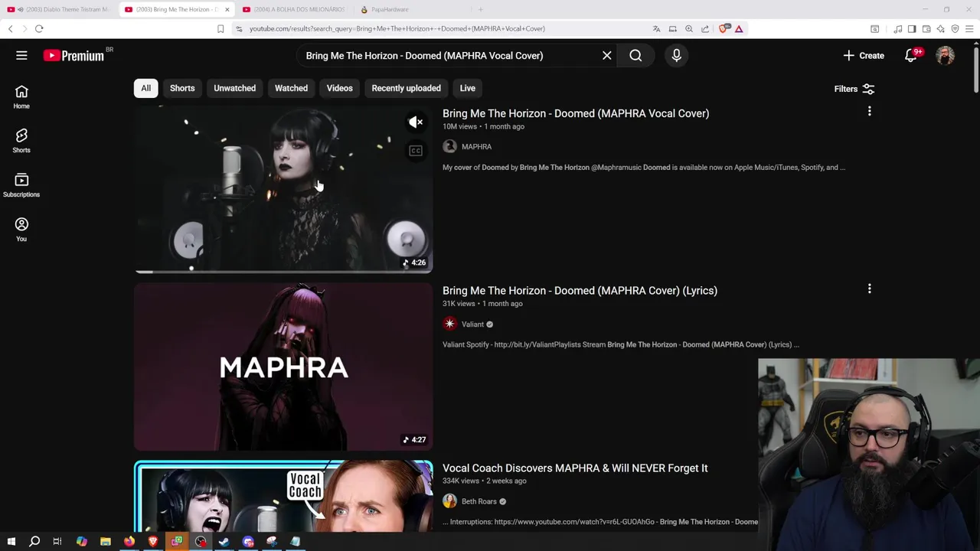
Task: Click the browser address bar URL
Action: (x=397, y=28)
